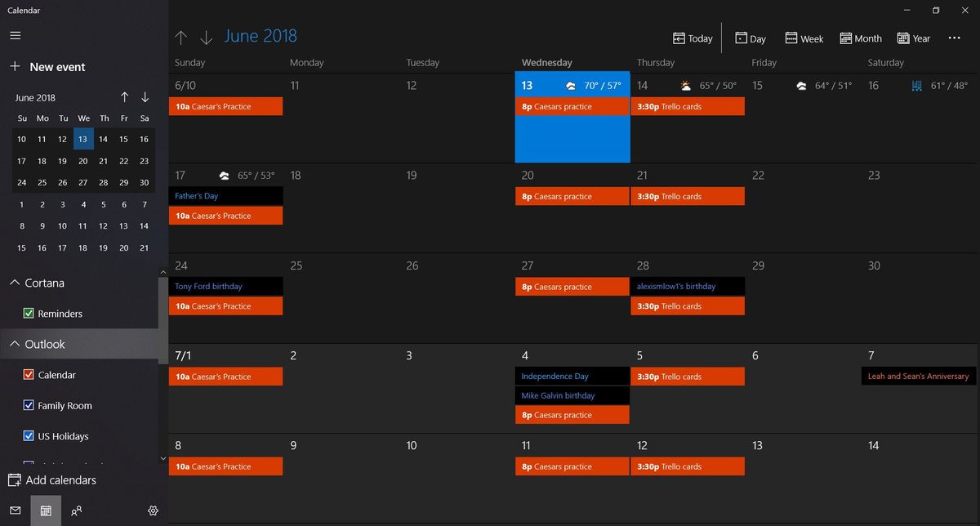Viewport: 980px width, 526px height.
Task: Toggle the Reminders calendar checkbox
Action: click(30, 313)
